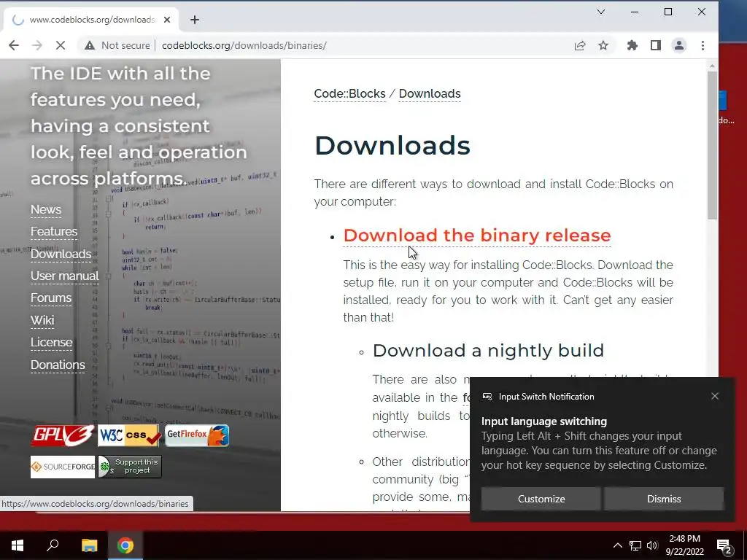This screenshot has width=747, height=560.
Task: Click the page vertical scrollbar thumb
Action: [712, 145]
